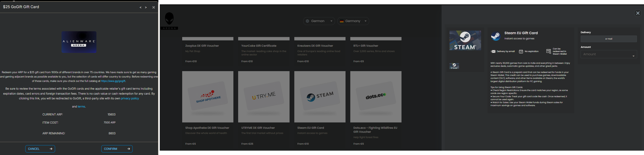Viewport: 644px width, 155px height.
Task: Close the Steam EU Gift Card panel
Action: coord(638,13)
